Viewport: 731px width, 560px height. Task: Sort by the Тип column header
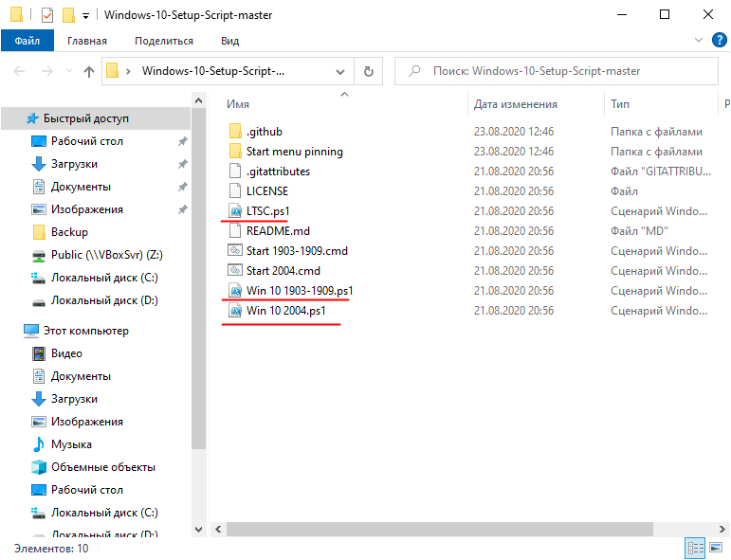click(620, 104)
